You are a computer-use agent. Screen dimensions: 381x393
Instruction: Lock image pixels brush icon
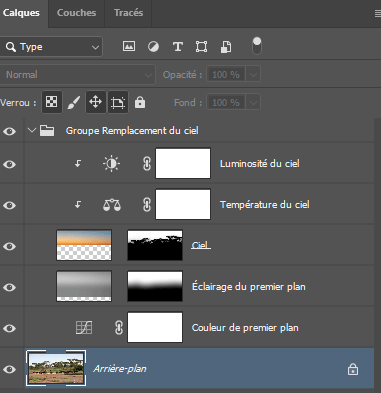click(x=74, y=102)
